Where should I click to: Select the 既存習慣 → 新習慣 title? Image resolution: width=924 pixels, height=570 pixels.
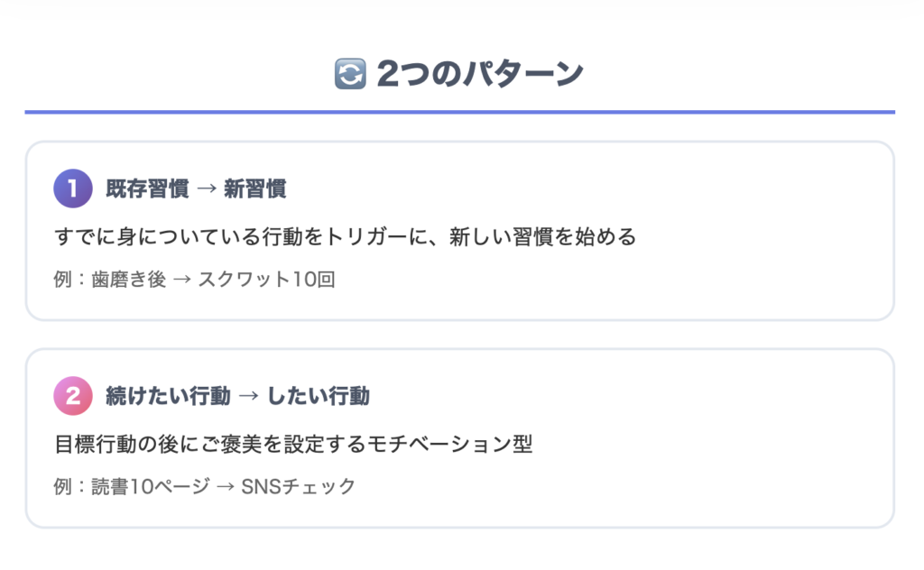click(x=196, y=189)
